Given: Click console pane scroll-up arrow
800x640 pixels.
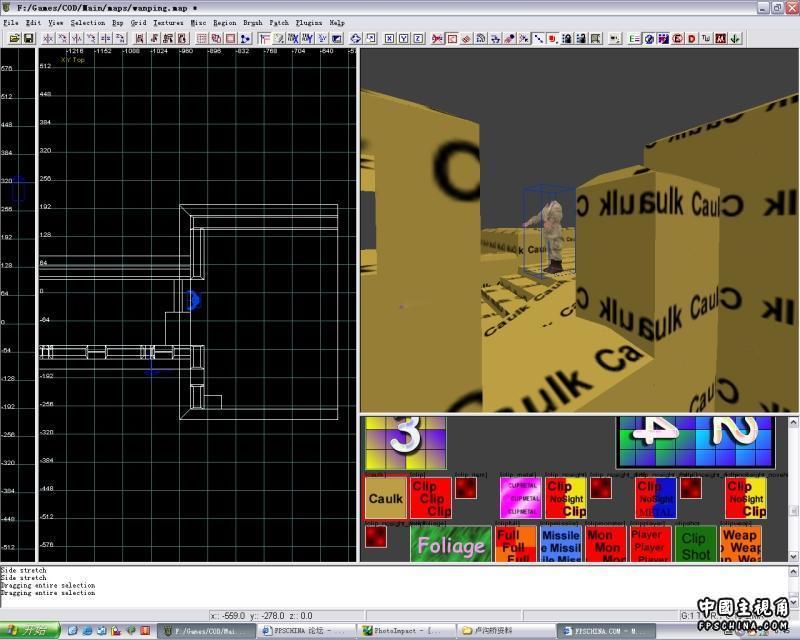Looking at the screenshot, I should click(793, 571).
